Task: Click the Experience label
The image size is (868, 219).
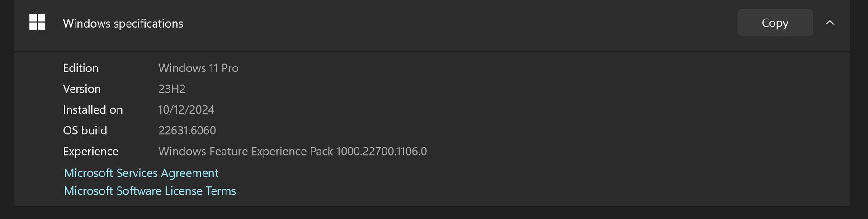Action: click(x=90, y=151)
